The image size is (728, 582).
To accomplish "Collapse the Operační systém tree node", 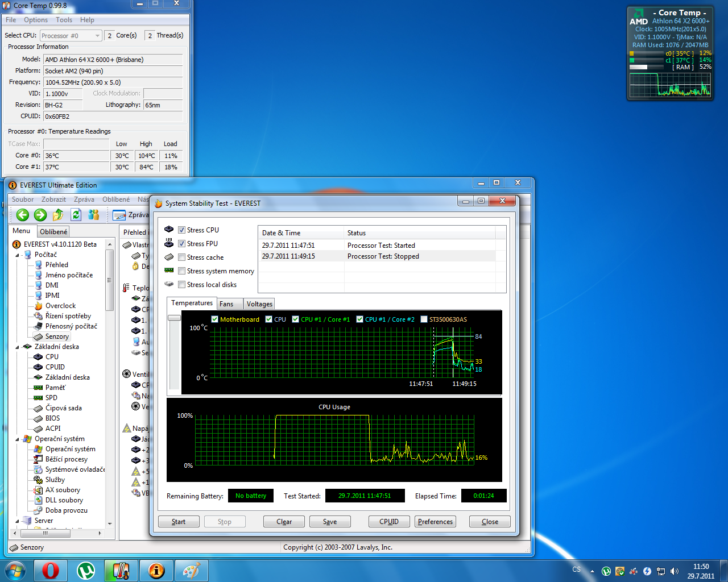I will 17,439.
